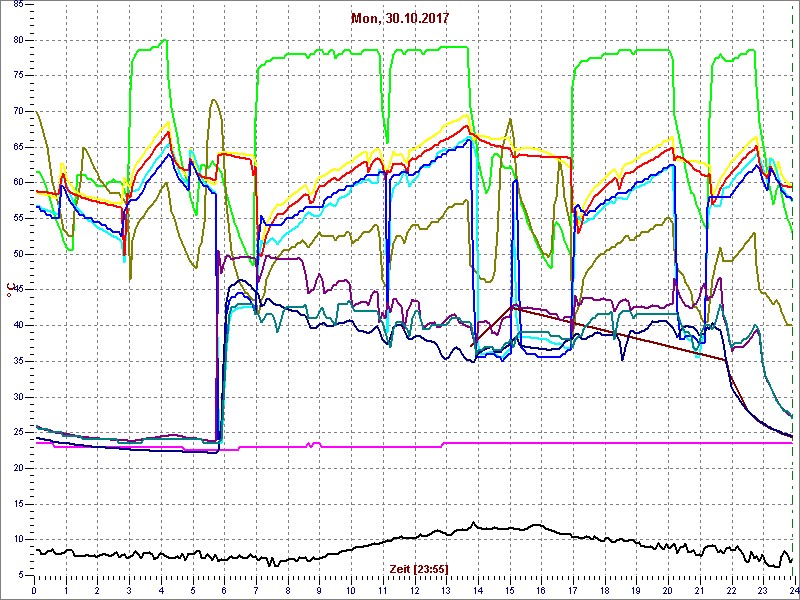This screenshot has height=600, width=800.
Task: Click hour 12 on the time axis
Action: [414, 589]
